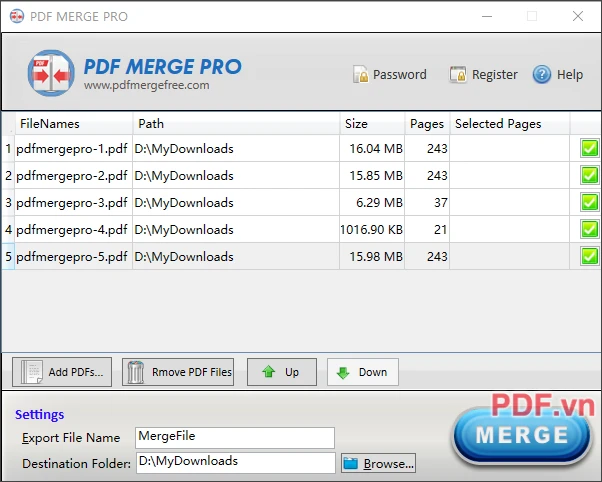Click the row number 5 header

tap(8, 256)
